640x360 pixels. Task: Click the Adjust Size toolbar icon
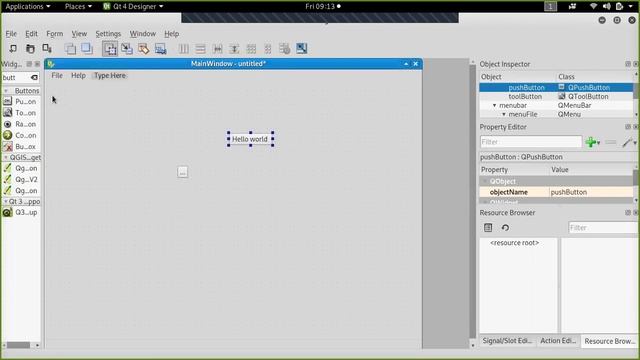click(302, 49)
